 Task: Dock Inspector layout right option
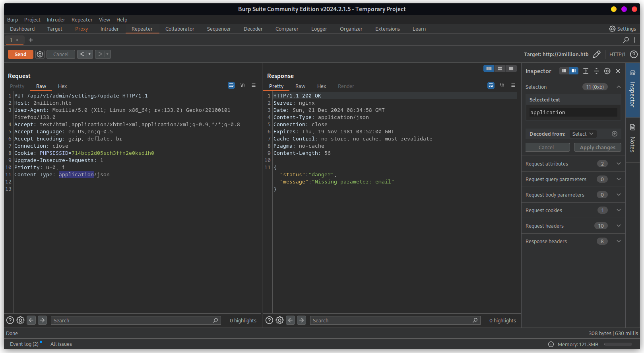coord(574,71)
